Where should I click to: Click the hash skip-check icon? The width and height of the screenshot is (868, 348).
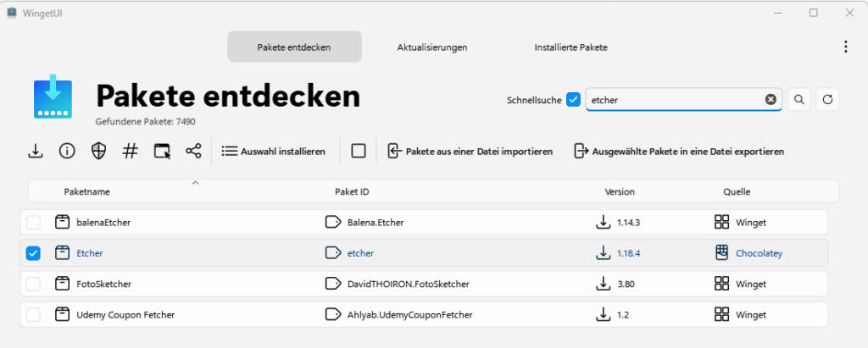[130, 151]
